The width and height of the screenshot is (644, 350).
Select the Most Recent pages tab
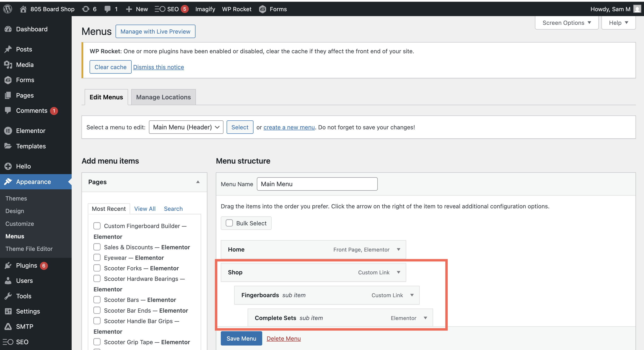tap(109, 209)
